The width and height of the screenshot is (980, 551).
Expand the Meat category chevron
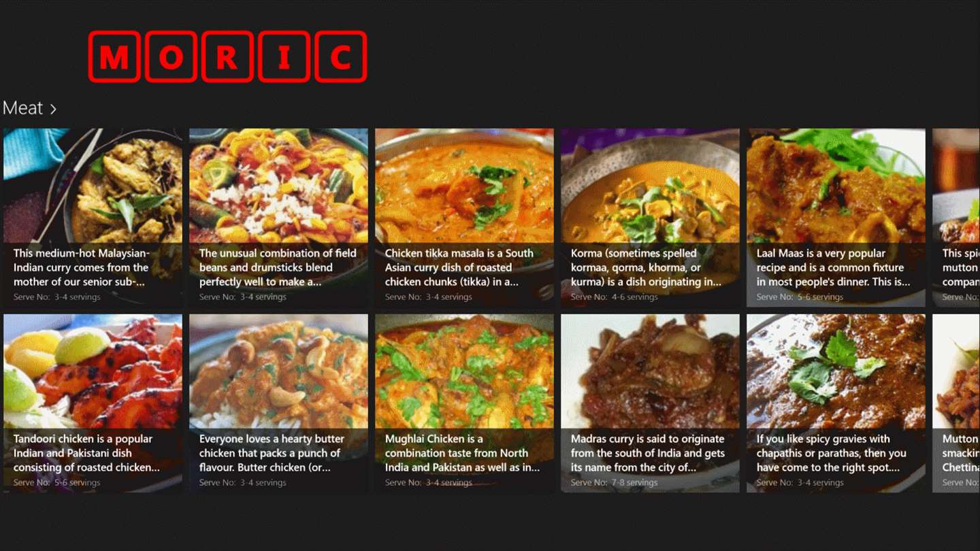(x=53, y=109)
